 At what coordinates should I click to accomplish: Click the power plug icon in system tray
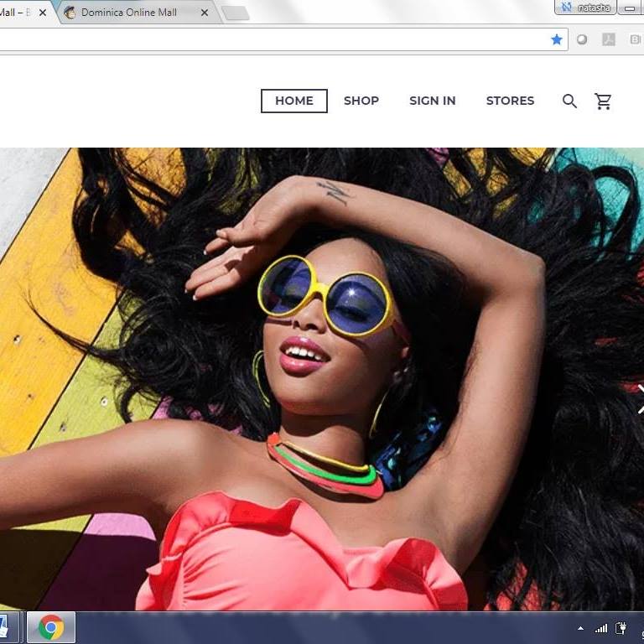pos(621,628)
